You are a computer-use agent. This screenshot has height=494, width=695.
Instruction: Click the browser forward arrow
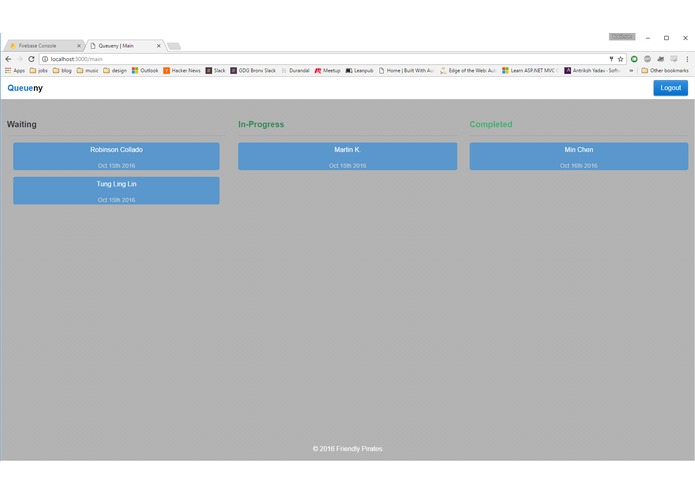click(x=20, y=59)
